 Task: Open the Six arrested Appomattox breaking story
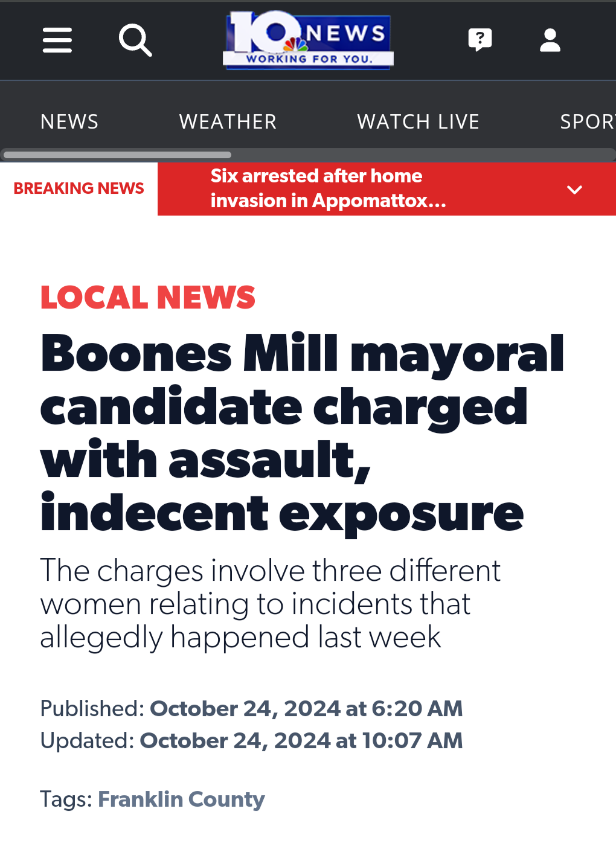tap(328, 188)
